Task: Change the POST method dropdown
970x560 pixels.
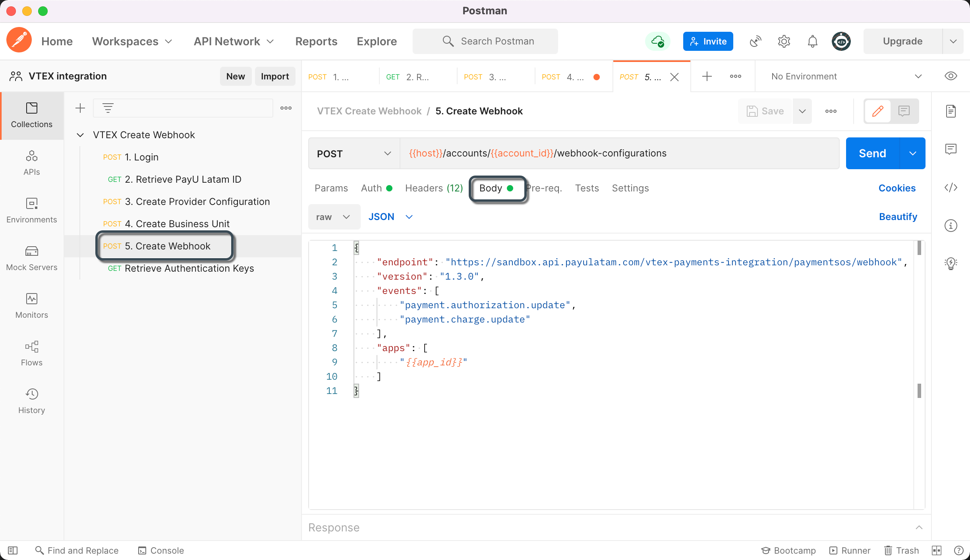Action: pyautogui.click(x=354, y=153)
